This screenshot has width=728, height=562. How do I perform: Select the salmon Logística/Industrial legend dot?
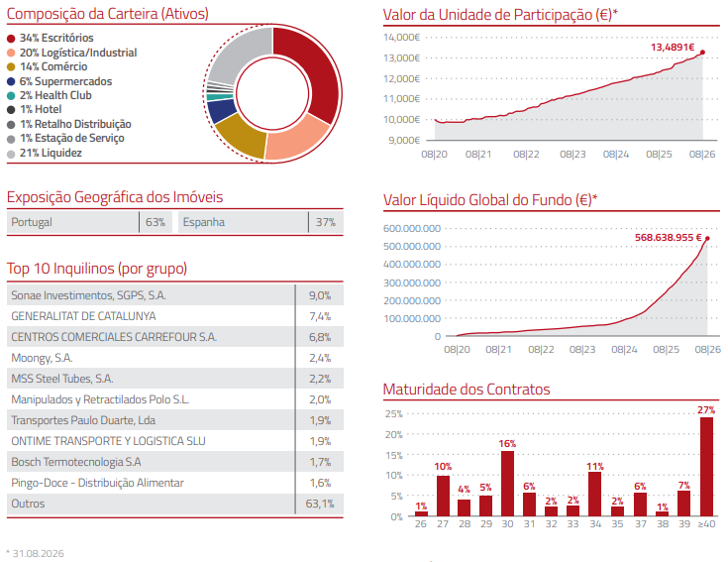point(11,53)
